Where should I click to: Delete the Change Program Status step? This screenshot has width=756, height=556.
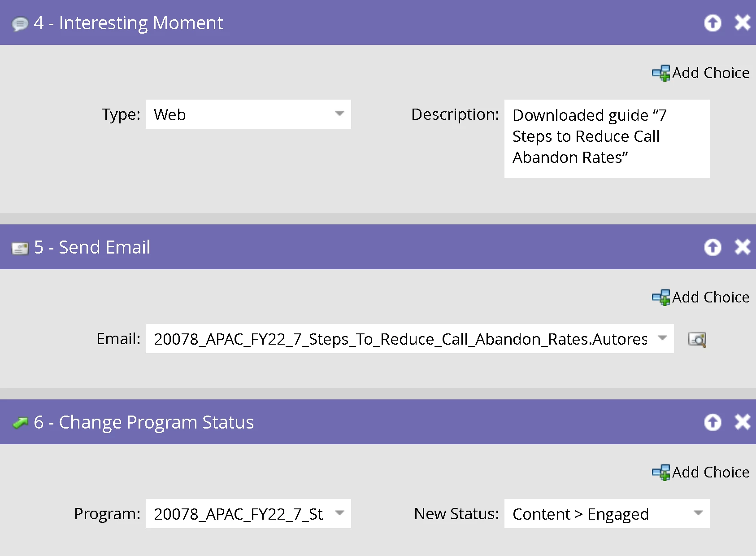(743, 422)
